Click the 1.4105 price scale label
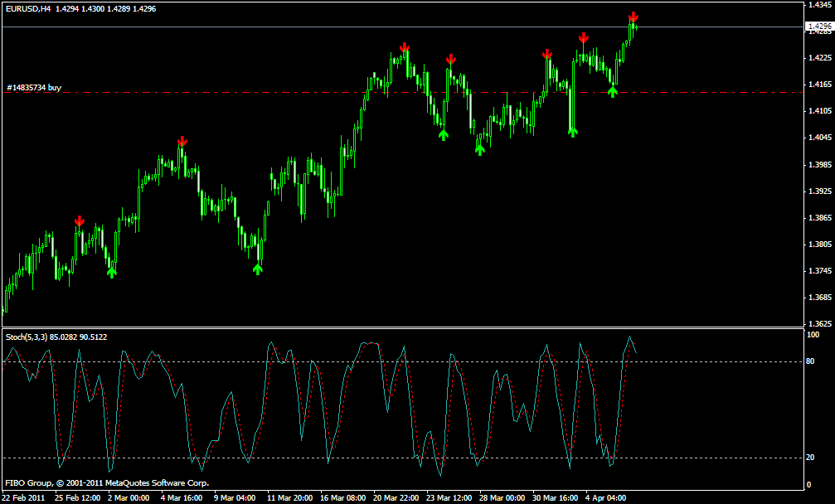The image size is (835, 504). coord(820,111)
